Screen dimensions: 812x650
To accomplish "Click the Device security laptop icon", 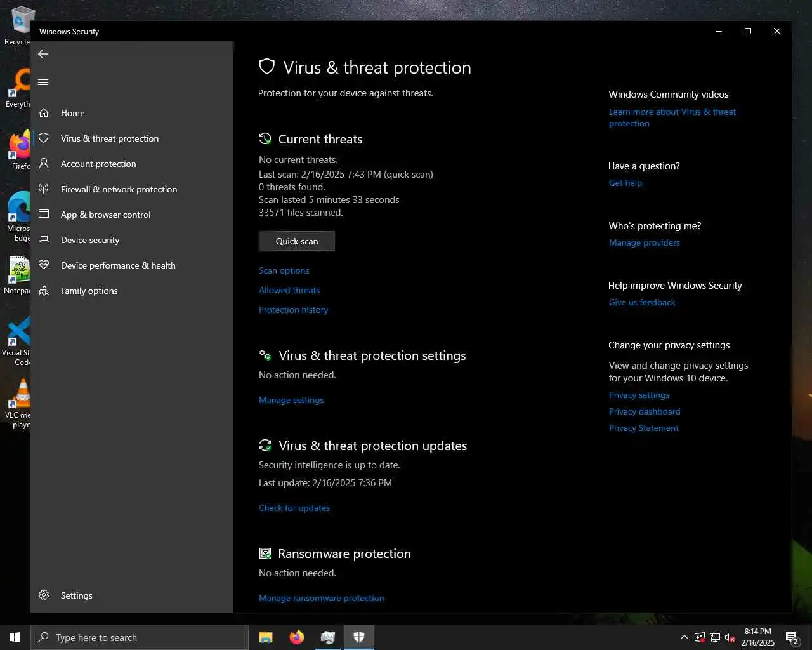I will [44, 239].
